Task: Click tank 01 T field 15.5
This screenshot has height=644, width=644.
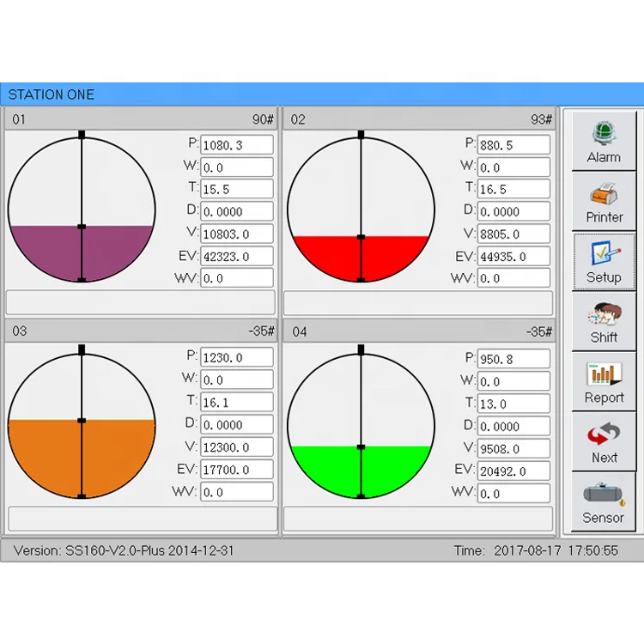Action: (x=237, y=190)
